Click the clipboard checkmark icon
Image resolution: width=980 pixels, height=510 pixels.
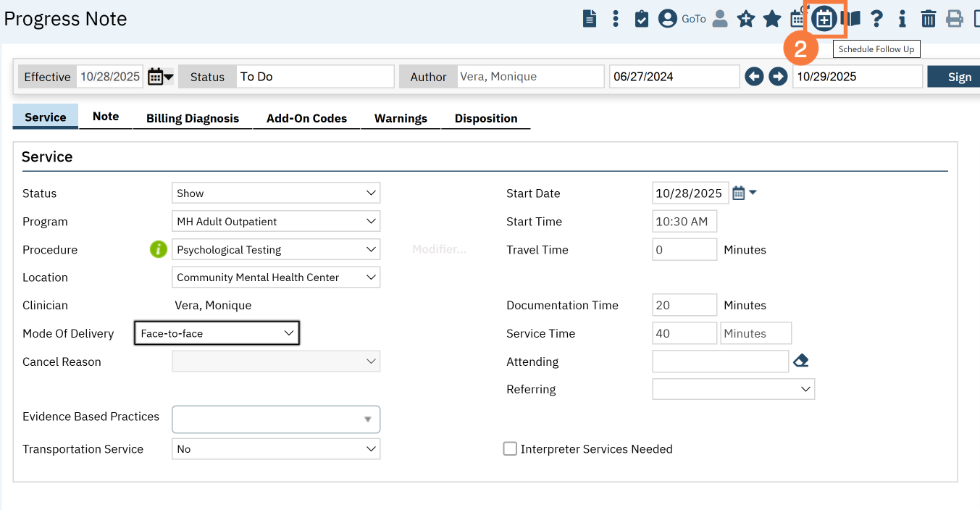click(641, 19)
